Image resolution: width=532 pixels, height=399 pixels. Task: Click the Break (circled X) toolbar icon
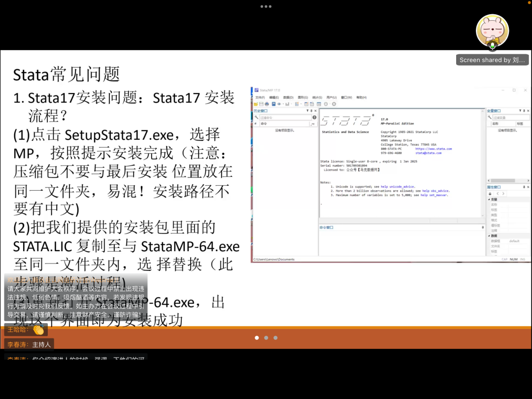[334, 104]
